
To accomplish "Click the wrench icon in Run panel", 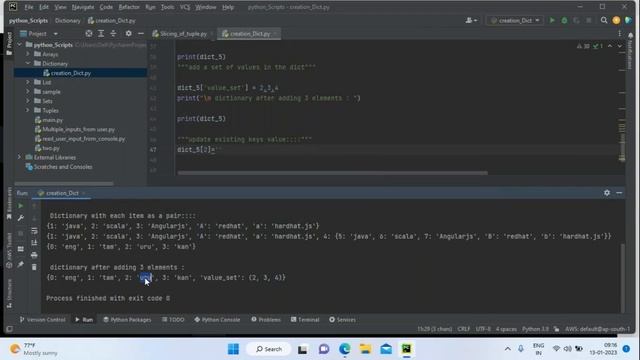I will pos(20,218).
